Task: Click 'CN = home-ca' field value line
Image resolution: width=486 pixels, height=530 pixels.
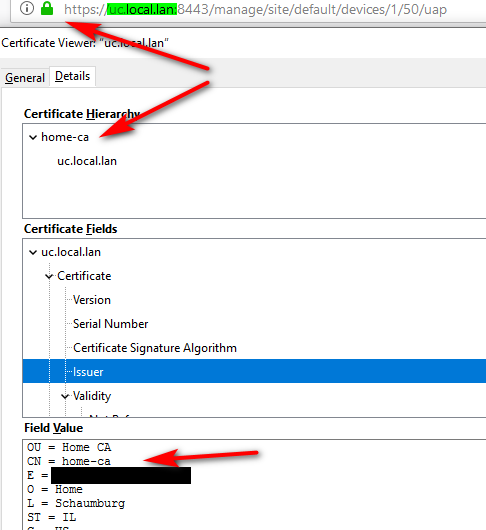Action: 69,462
